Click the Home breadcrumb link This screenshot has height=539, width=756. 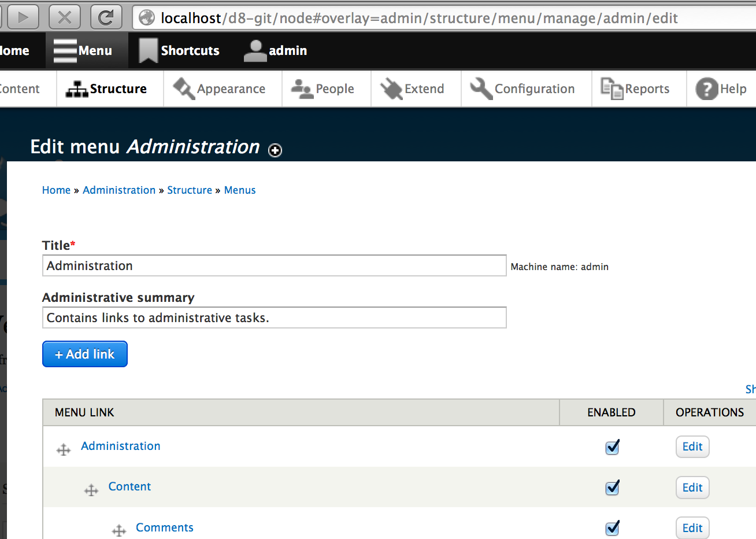tap(56, 190)
